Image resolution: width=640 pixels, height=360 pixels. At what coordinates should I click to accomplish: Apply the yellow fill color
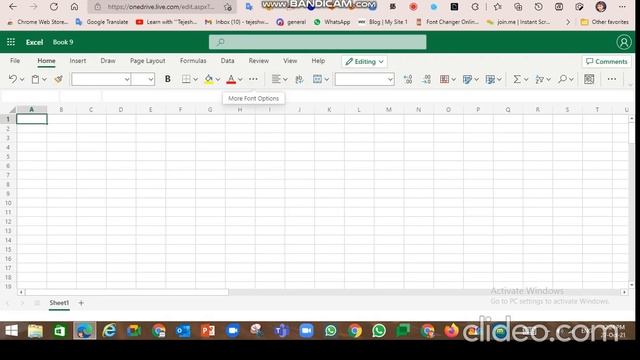pyautogui.click(x=209, y=79)
